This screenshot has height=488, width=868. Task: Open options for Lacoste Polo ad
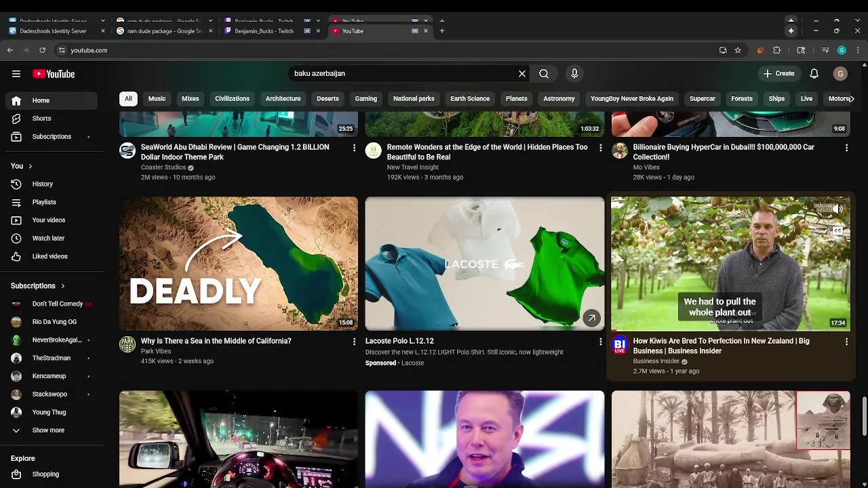coord(600,342)
